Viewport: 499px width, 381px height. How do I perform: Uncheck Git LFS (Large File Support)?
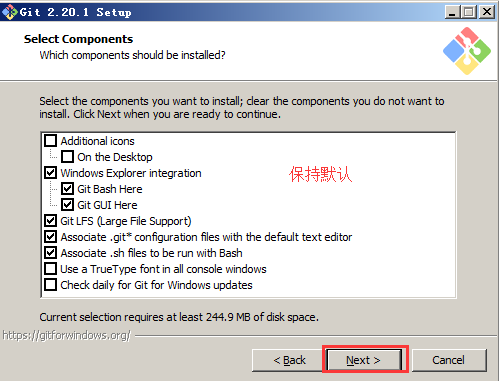[x=51, y=221]
